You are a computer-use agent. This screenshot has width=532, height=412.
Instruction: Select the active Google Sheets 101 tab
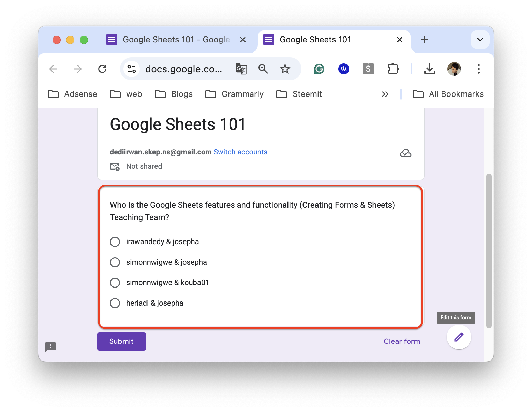pos(334,40)
